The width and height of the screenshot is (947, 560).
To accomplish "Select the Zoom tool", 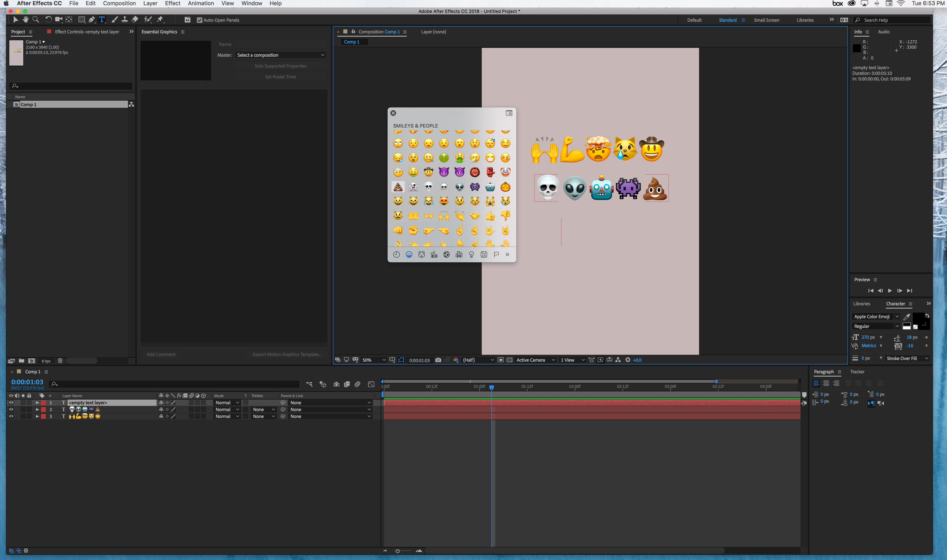I will [x=36, y=20].
